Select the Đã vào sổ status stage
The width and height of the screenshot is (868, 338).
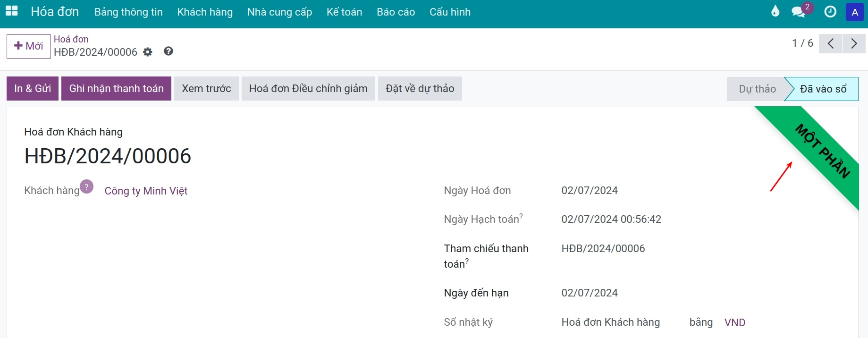tap(823, 89)
